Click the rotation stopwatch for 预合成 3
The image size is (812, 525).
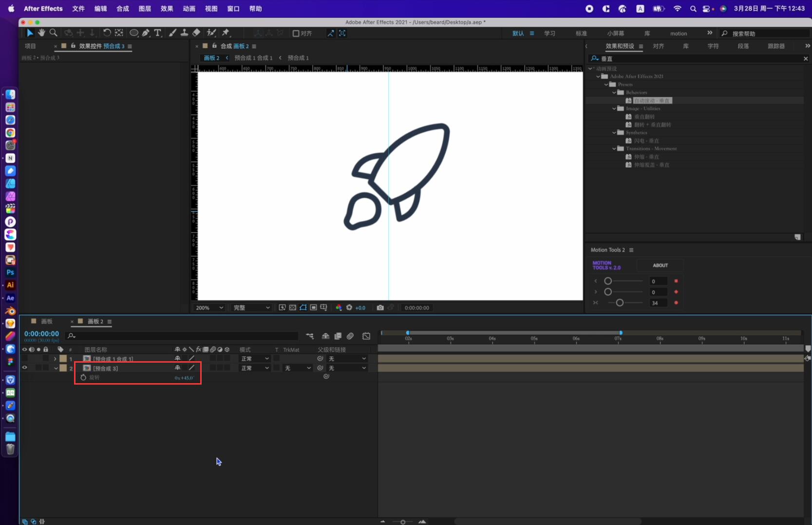coord(83,378)
